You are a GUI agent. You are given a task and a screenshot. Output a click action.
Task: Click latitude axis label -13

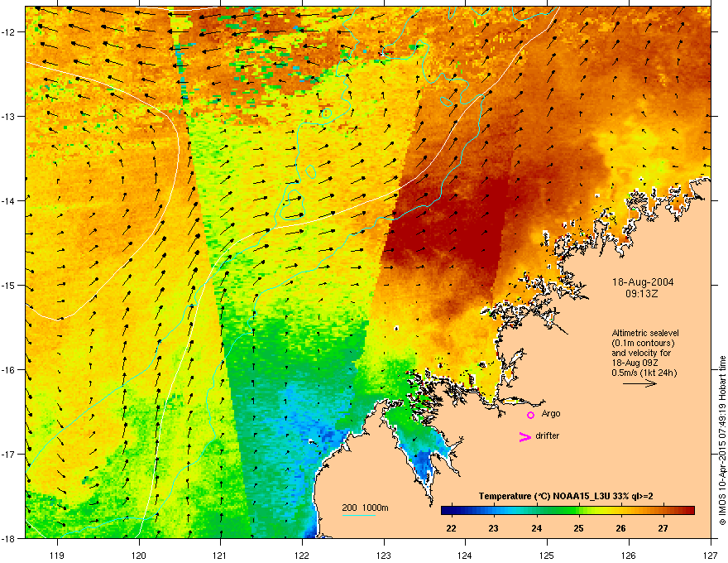(x=9, y=116)
